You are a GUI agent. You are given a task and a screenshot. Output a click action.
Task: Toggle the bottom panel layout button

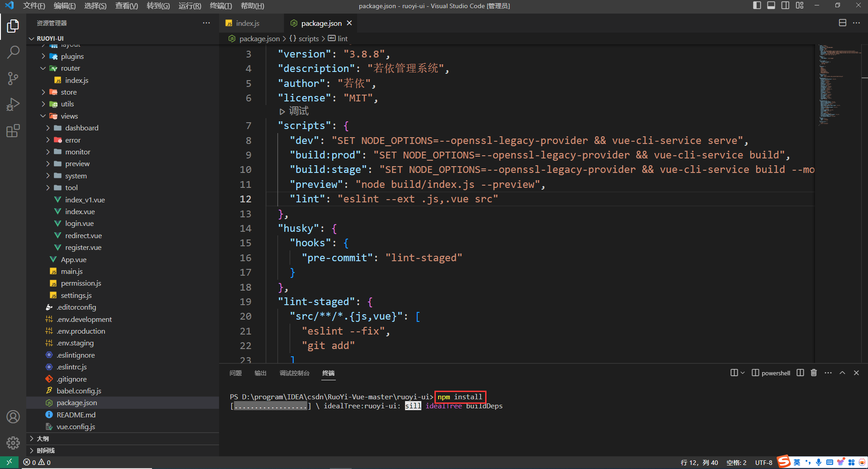tap(771, 5)
